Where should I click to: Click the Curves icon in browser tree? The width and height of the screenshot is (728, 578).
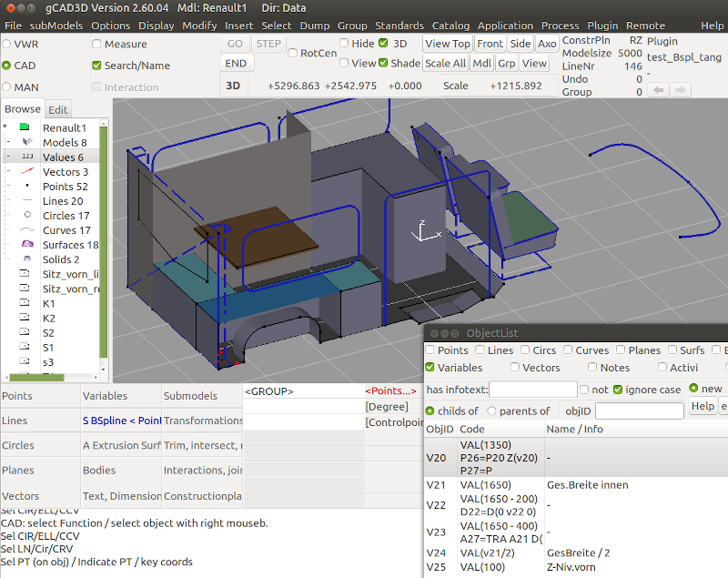point(27,229)
